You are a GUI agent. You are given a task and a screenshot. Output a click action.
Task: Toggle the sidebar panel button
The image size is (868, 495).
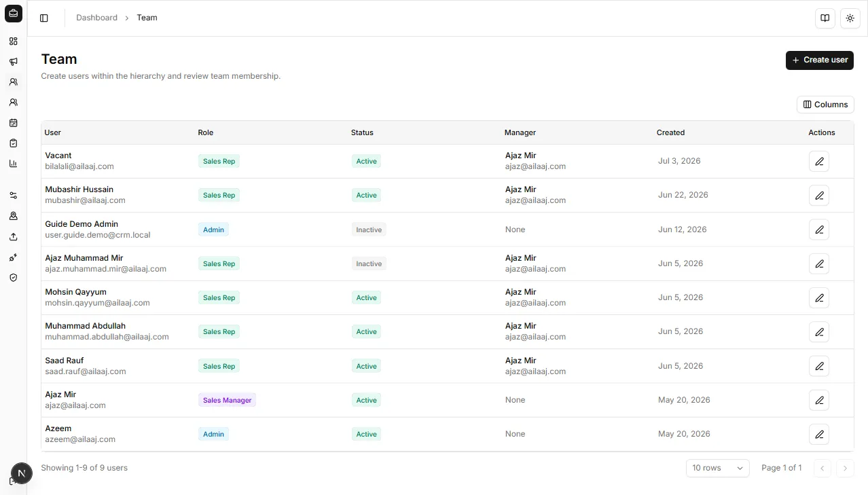click(44, 18)
